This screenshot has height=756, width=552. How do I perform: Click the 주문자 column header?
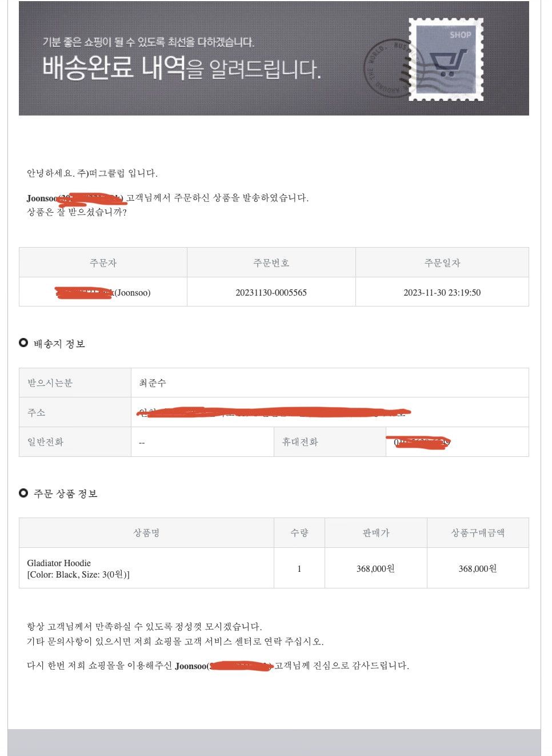[x=103, y=262]
